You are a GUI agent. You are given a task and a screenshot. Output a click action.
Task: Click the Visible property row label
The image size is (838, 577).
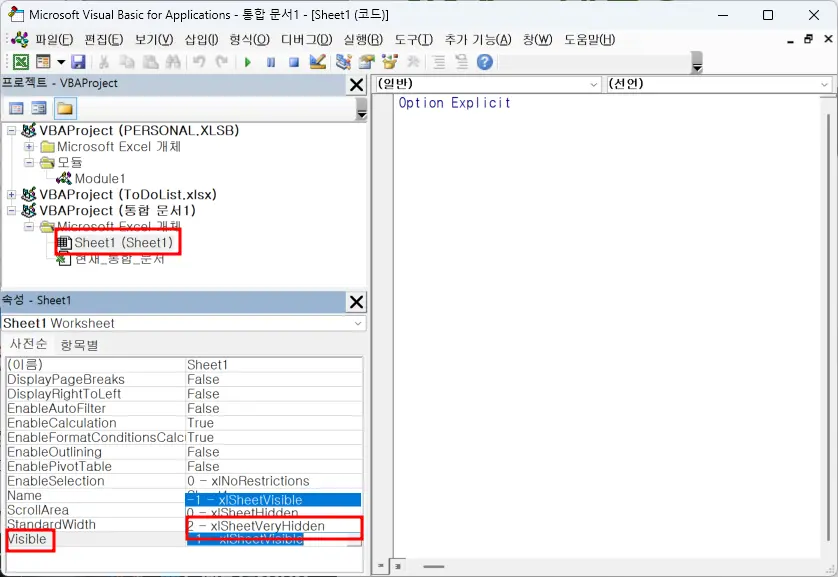[x=27, y=540]
